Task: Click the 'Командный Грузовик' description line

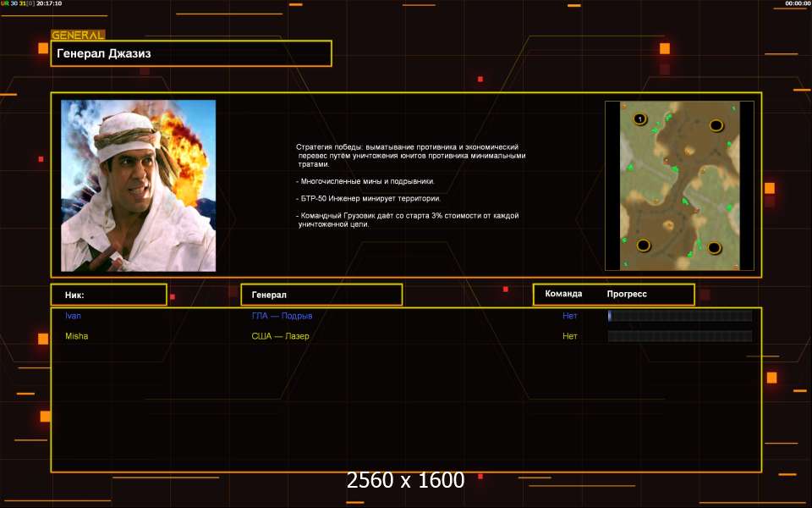Action: tap(408, 220)
